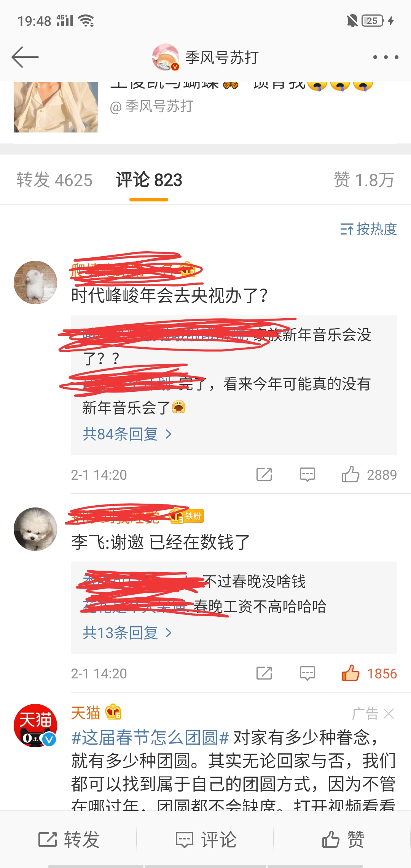411x868 pixels.
Task: Repost the comment with 1856 likes
Action: (x=264, y=673)
